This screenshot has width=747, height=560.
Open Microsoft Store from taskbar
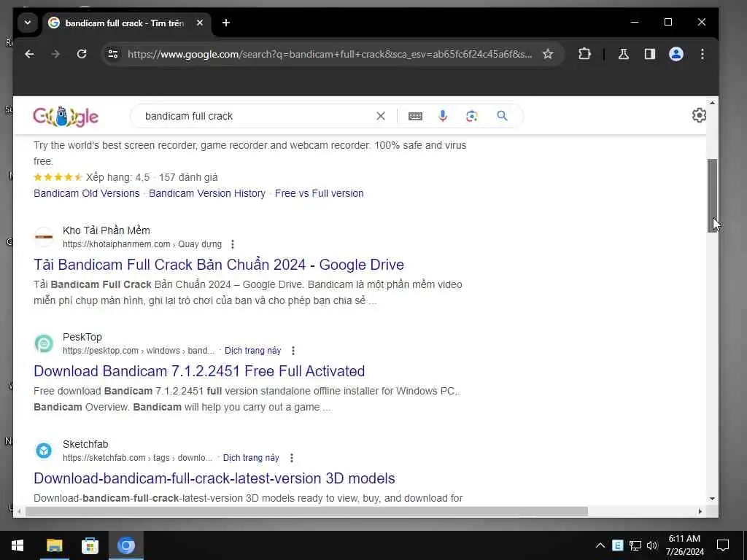click(x=90, y=545)
